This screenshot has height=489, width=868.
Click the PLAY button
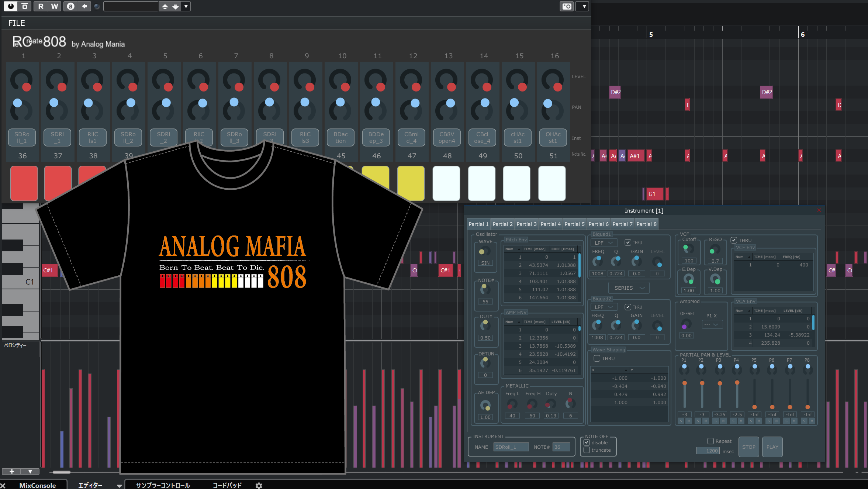coord(772,447)
